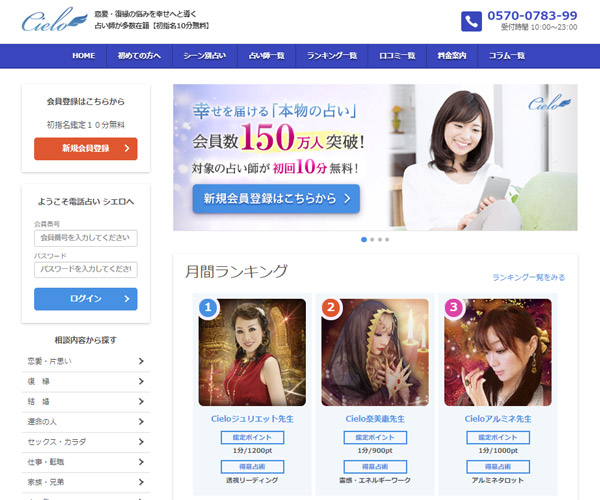Click the blue ログイン button

[x=86, y=299]
